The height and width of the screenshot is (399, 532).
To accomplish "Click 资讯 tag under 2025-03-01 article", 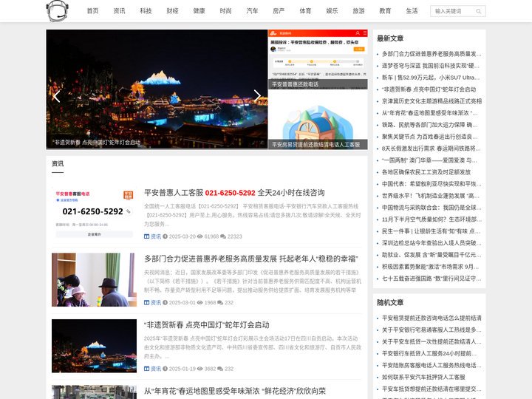I will (x=156, y=303).
